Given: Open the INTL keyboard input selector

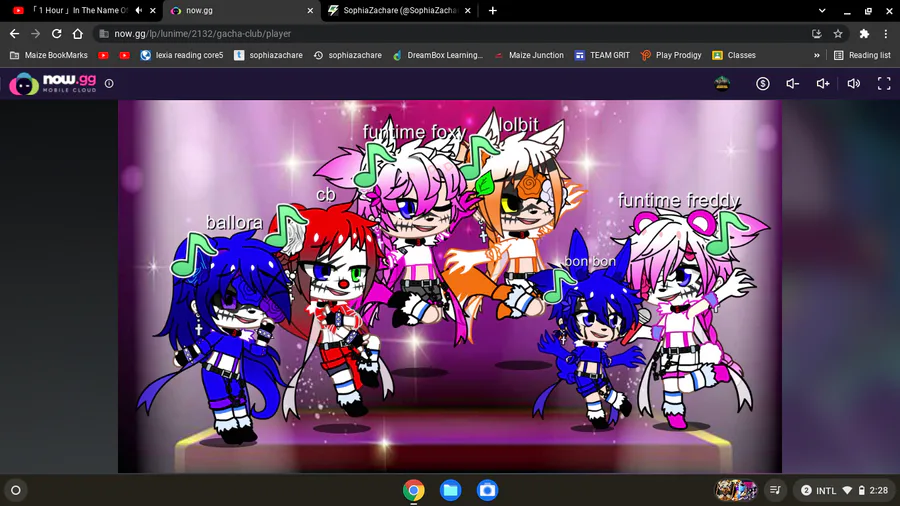Looking at the screenshot, I should click(x=826, y=490).
